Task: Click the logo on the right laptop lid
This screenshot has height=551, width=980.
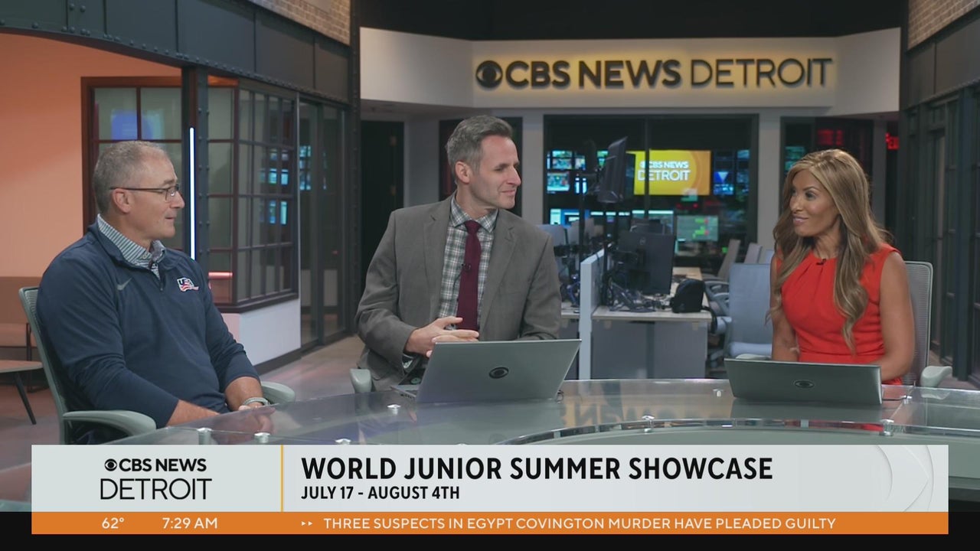Action: coord(803,384)
